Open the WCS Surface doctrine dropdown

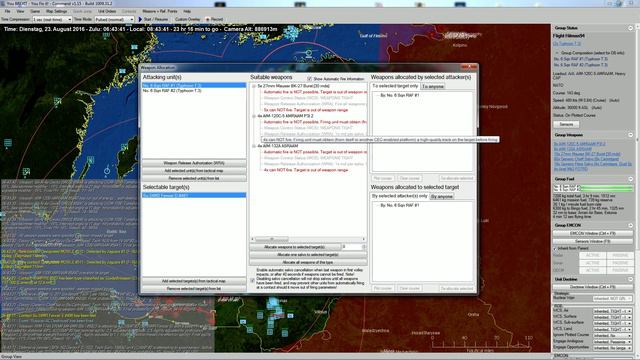point(612,317)
